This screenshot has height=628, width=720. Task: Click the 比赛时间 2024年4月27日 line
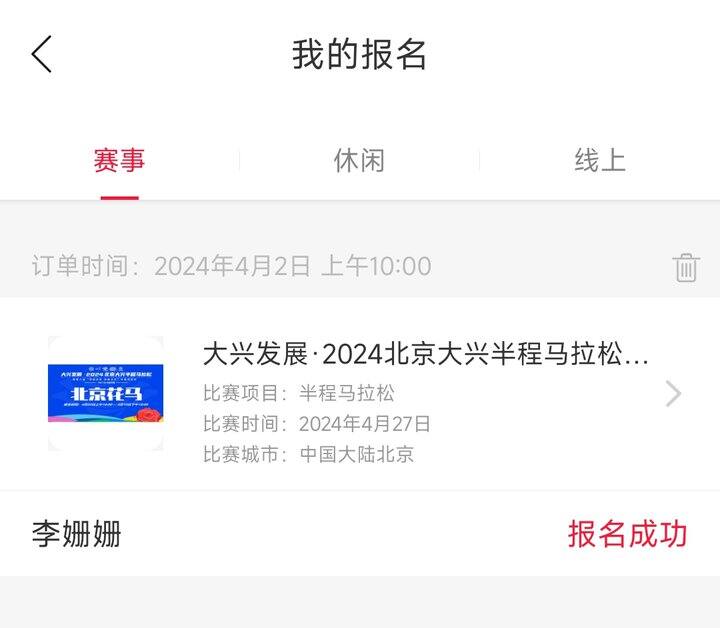pos(317,424)
